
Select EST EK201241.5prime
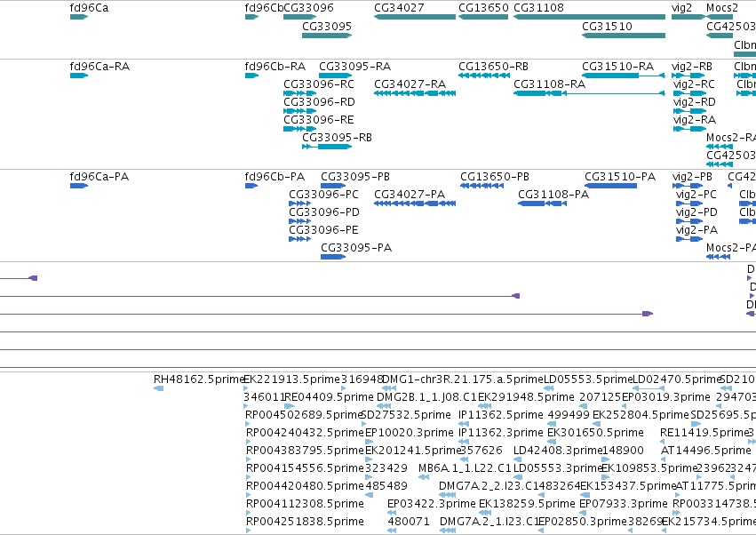point(370,459)
